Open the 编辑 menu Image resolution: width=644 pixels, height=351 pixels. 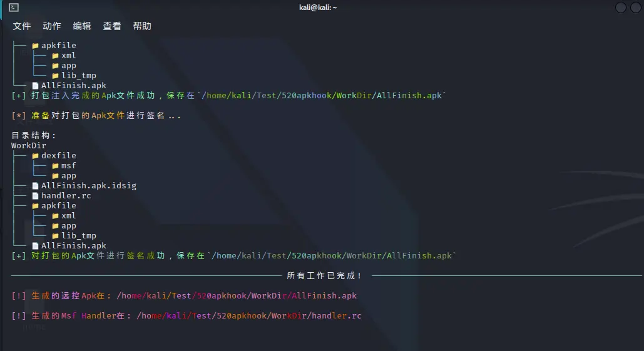tap(82, 26)
